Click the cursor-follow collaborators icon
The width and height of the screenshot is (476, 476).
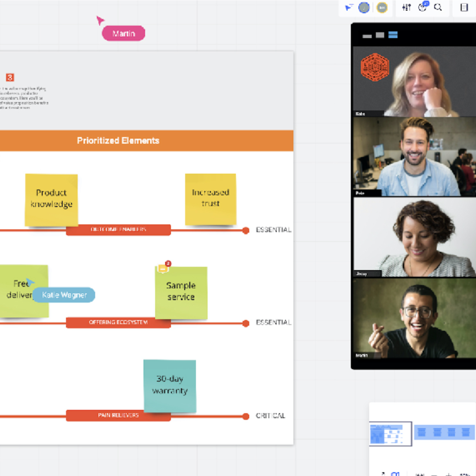coord(349,7)
